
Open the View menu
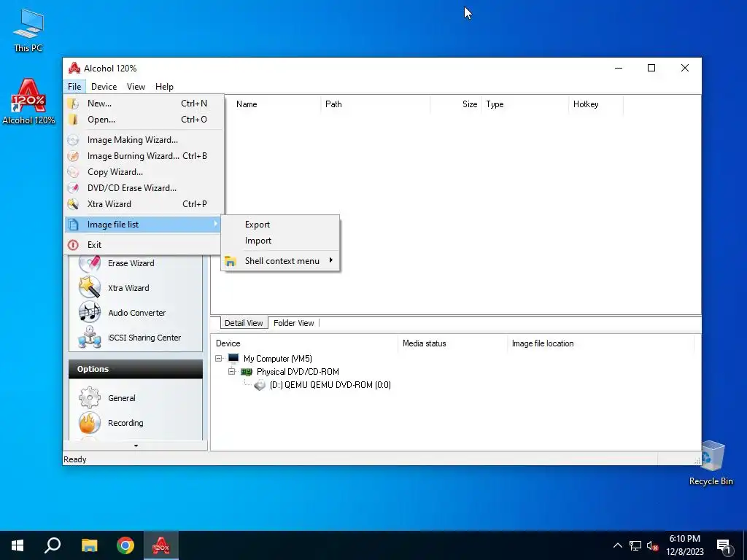tap(136, 87)
